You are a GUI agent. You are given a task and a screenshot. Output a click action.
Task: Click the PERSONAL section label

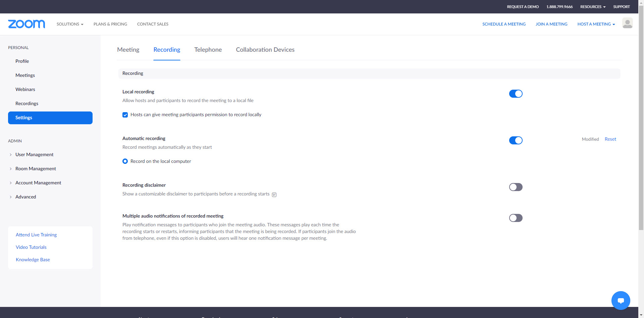point(18,48)
